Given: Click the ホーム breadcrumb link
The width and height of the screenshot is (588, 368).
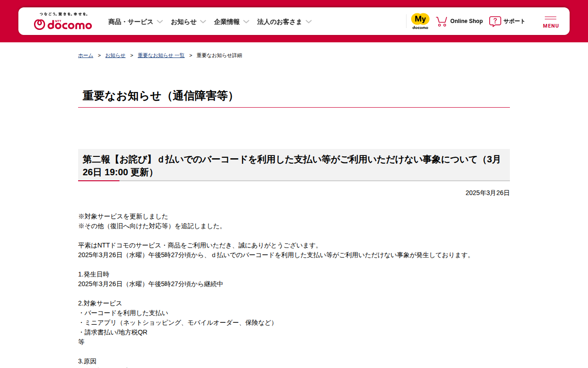Looking at the screenshot, I should click(85, 55).
